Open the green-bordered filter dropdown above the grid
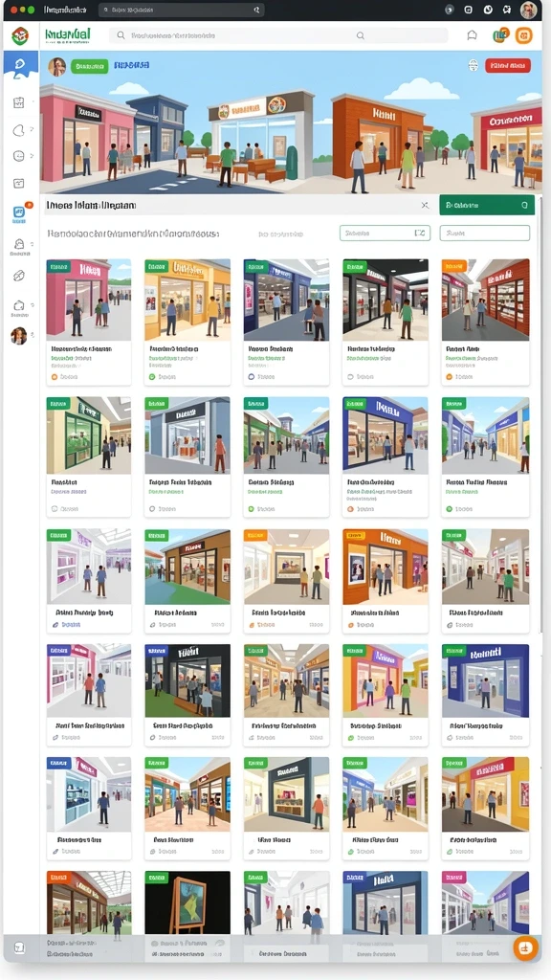The height and width of the screenshot is (980, 551). (385, 234)
